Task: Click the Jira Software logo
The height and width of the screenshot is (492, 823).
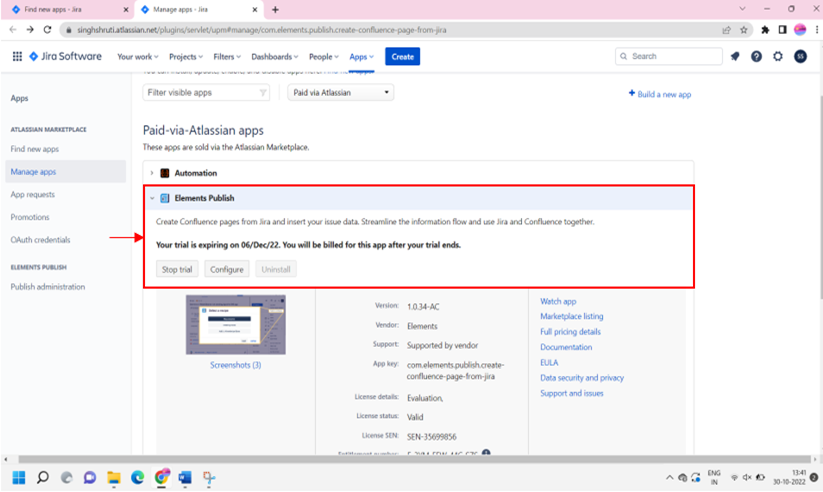Action: tap(65, 56)
